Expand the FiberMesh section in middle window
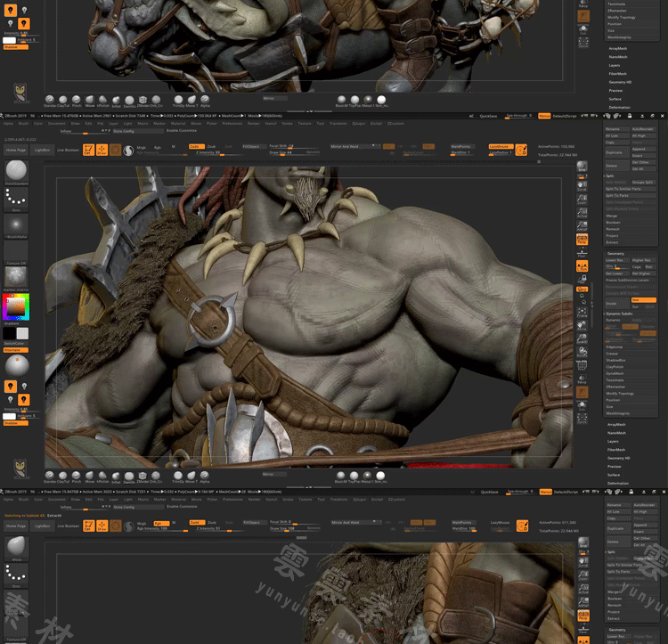Screen dimensions: 668x644 click(x=616, y=450)
